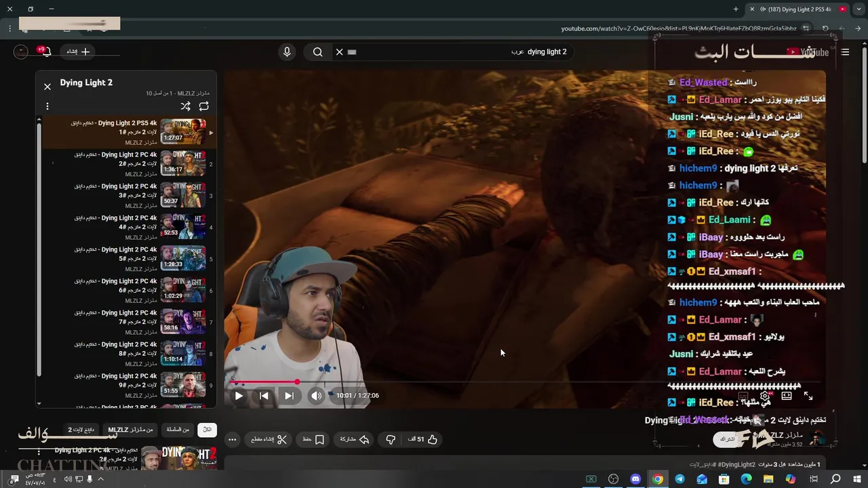The height and width of the screenshot is (488, 868).
Task: Select the Dying Light 2 PS5 4k browser tab
Action: [797, 9]
